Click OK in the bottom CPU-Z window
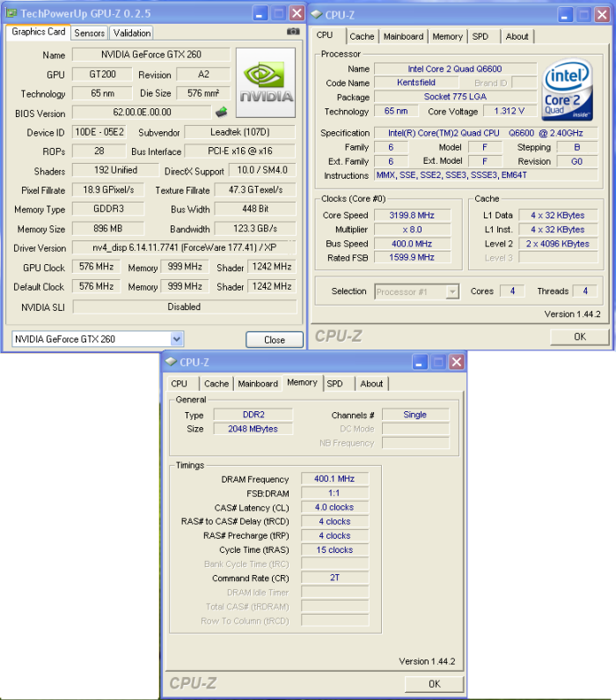Image resolution: width=616 pixels, height=700 pixels. (x=435, y=684)
